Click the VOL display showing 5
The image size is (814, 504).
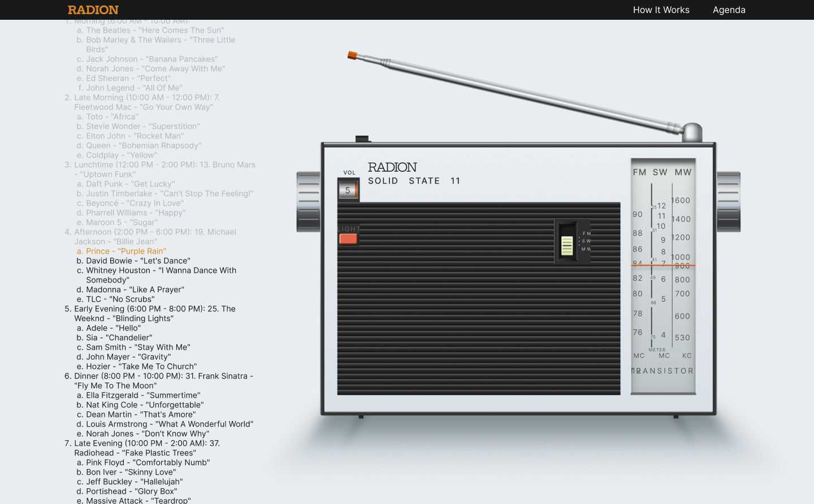348,190
